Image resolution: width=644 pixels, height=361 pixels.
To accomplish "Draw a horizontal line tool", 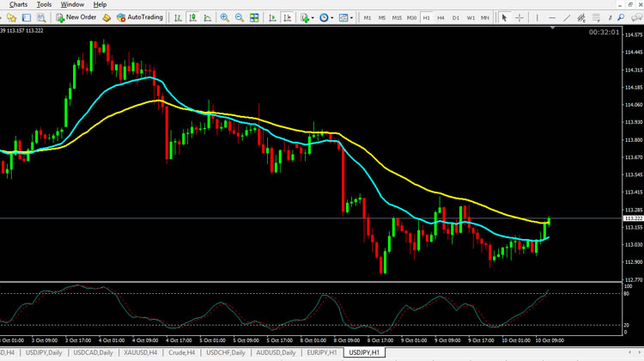I will pos(551,18).
